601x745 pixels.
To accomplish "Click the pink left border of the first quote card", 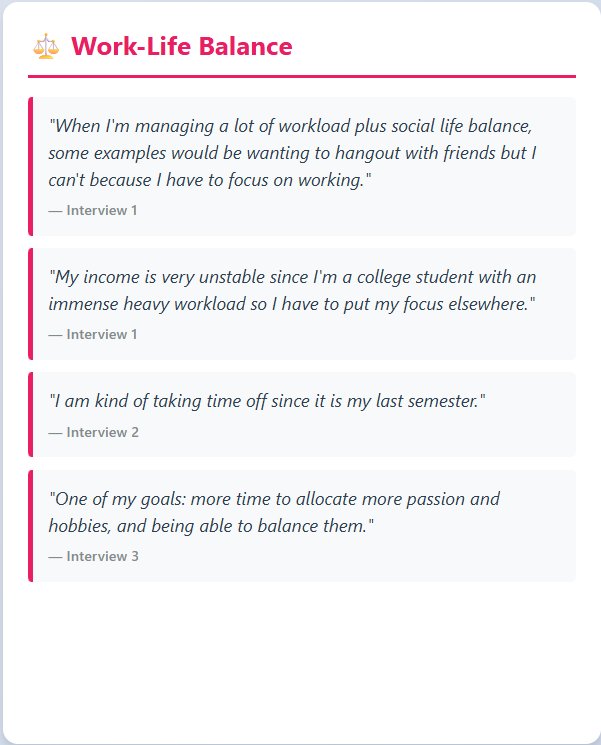I will pyautogui.click(x=30, y=166).
